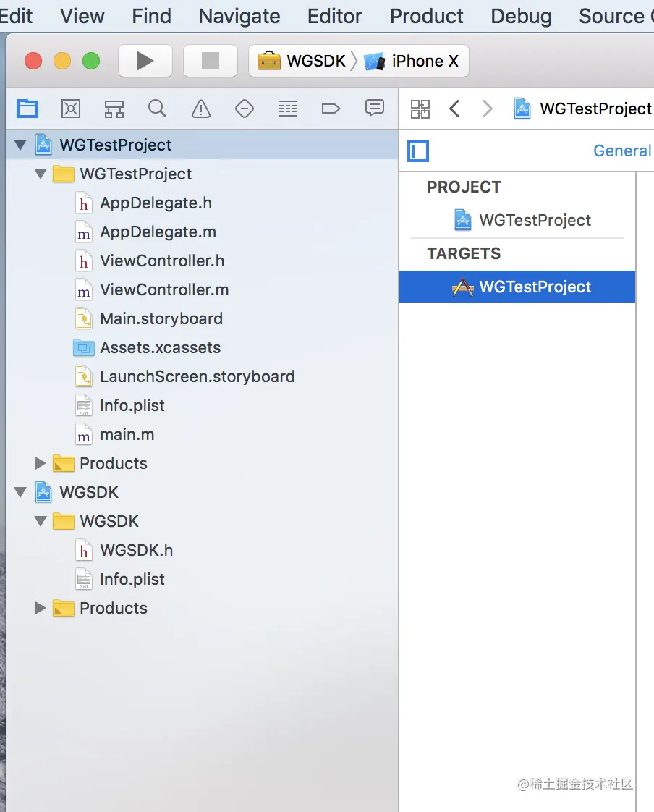Go forward in editor history
The width and height of the screenshot is (654, 812).
pos(488,109)
